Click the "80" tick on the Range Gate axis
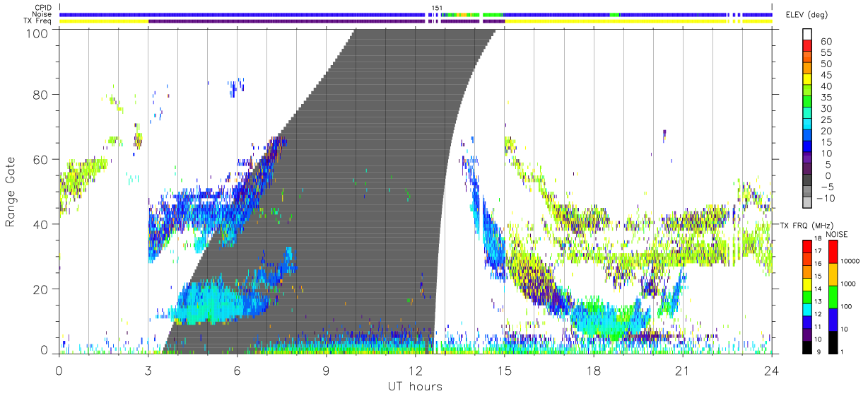Image resolution: width=868 pixels, height=401 pixels. coord(40,94)
